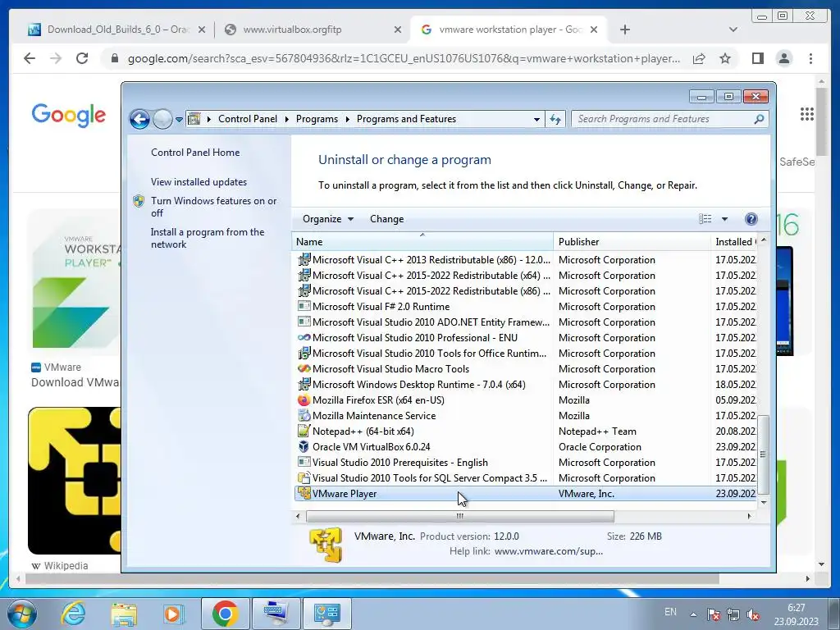Click the Chrome reload page button

[82, 58]
